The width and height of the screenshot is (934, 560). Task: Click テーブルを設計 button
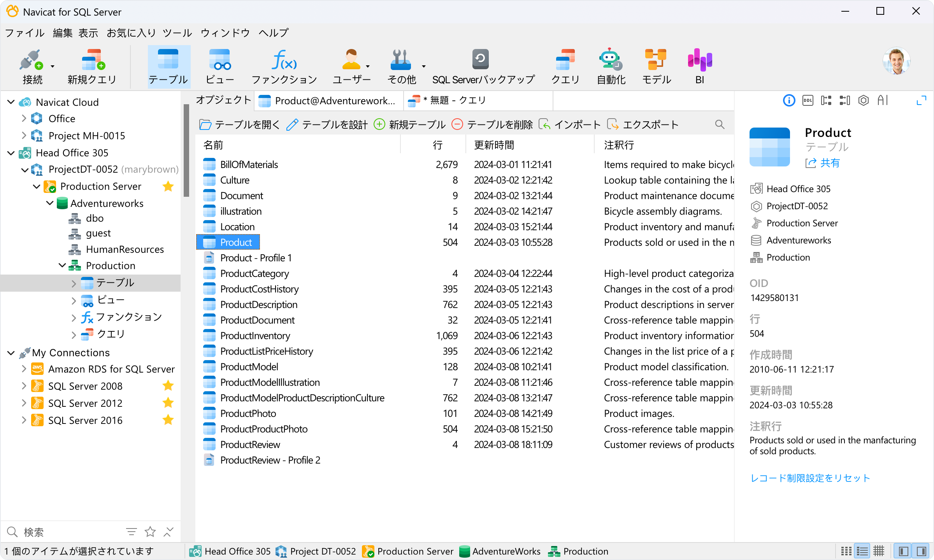point(327,124)
